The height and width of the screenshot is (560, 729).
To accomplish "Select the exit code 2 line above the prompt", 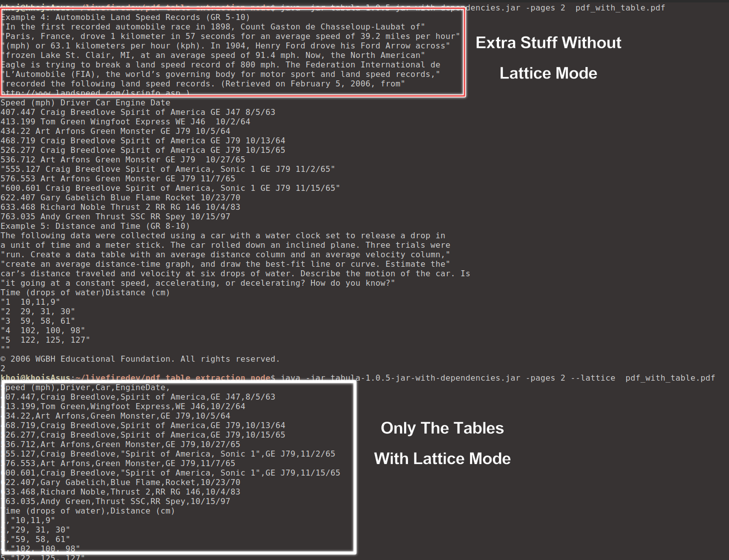I will [x=4, y=368].
